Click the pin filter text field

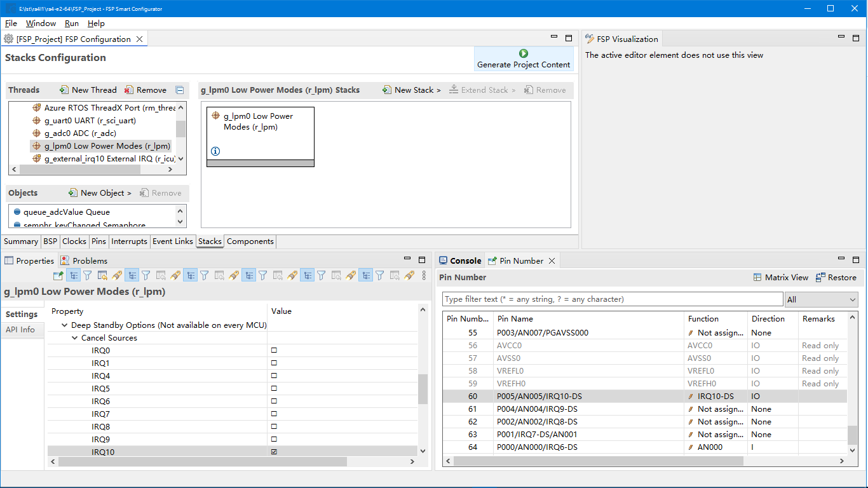(x=613, y=299)
